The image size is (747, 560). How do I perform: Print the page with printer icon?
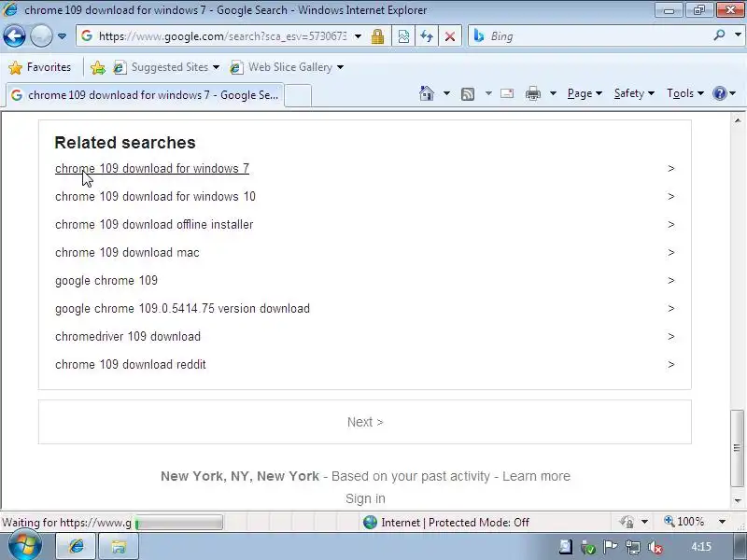[532, 94]
